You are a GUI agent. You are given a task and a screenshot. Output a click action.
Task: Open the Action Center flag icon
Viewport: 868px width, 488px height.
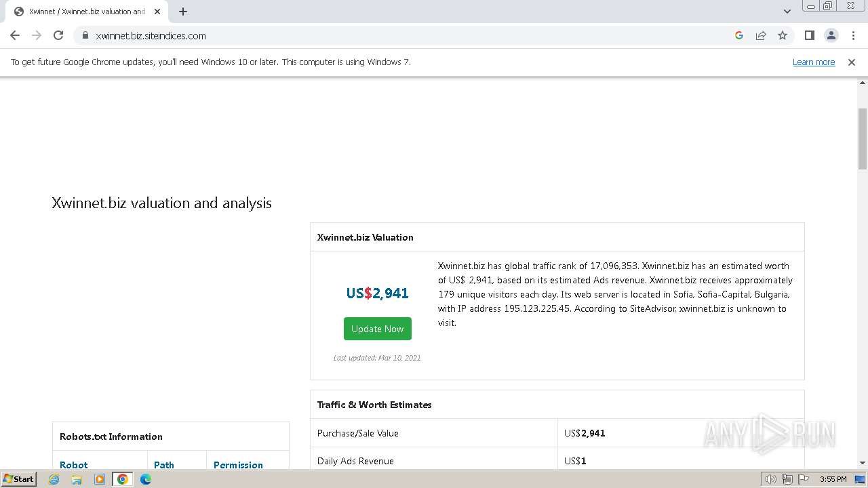(x=804, y=479)
